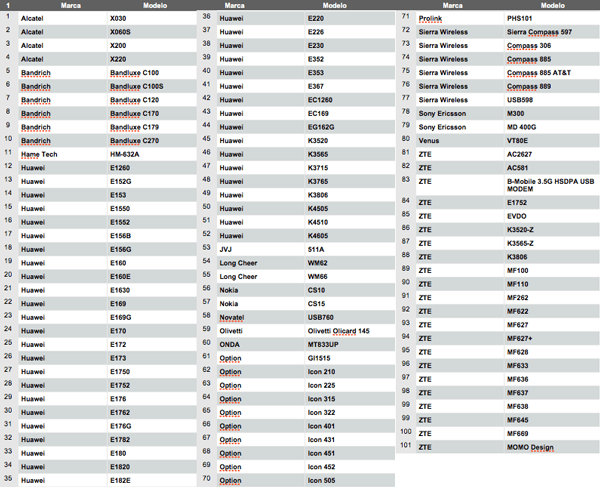Select the Sierra Compass 597 cell
Screen dimensions: 600x487
tap(552, 32)
